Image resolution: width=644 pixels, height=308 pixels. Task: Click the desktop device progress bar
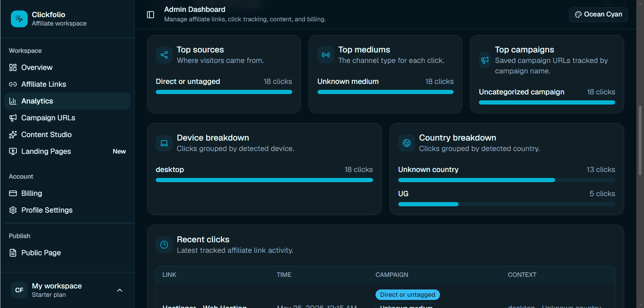264,180
